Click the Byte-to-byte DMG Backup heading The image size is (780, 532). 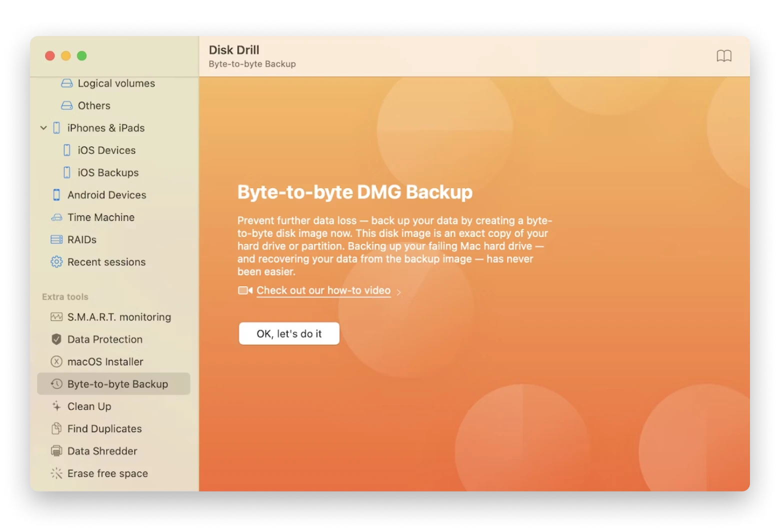[x=354, y=192]
